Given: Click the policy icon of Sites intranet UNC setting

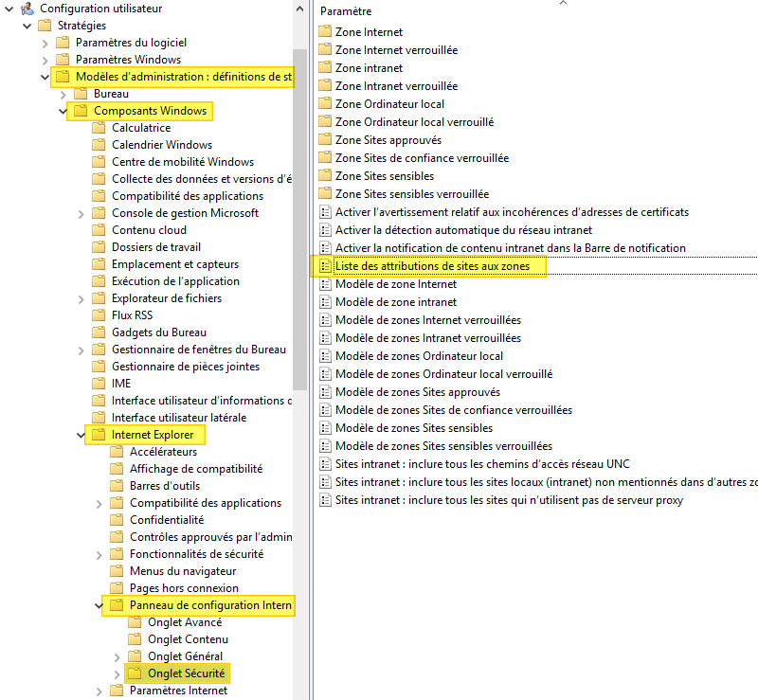Looking at the screenshot, I should click(325, 463).
